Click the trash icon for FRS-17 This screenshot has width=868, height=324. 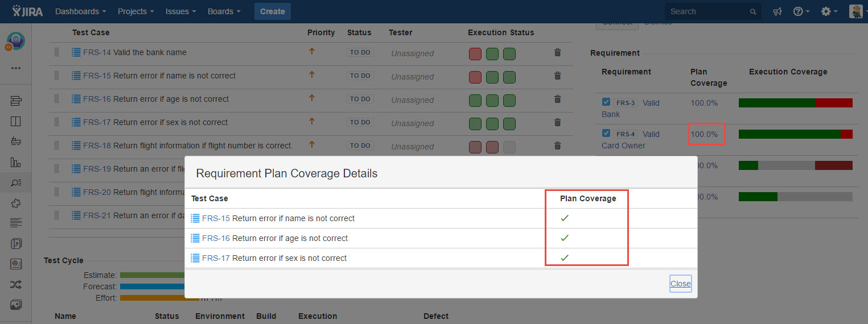coord(557,122)
